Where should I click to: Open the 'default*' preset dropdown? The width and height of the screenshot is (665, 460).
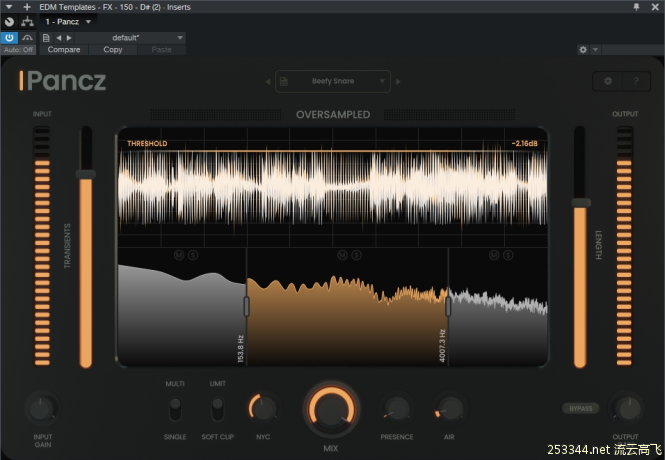pyautogui.click(x=130, y=38)
